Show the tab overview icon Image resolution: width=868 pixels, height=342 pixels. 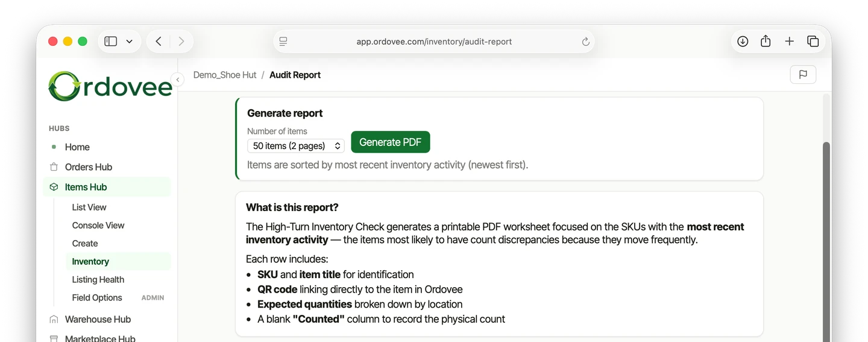click(x=813, y=42)
